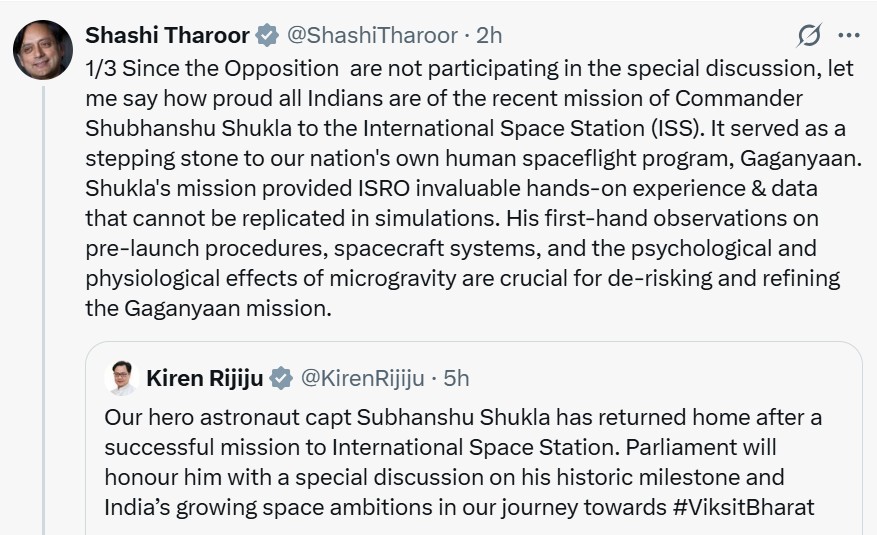Click the 5h timestamp on quoted post
Screen dimensions: 877x535
pyautogui.click(x=456, y=378)
